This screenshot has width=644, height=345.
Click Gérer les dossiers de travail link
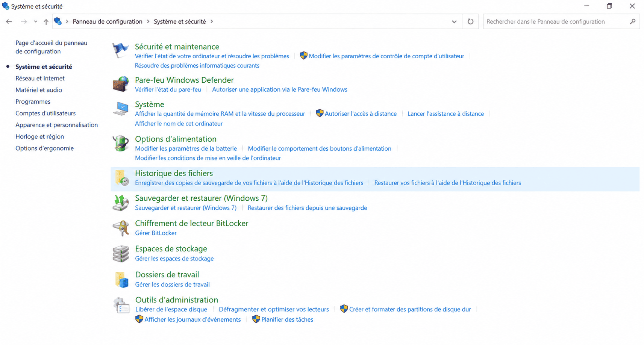pos(172,284)
